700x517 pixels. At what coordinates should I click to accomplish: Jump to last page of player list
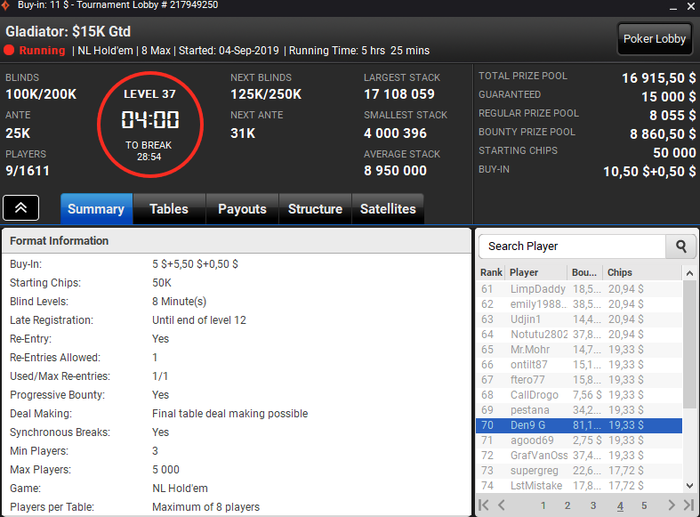coord(689,505)
